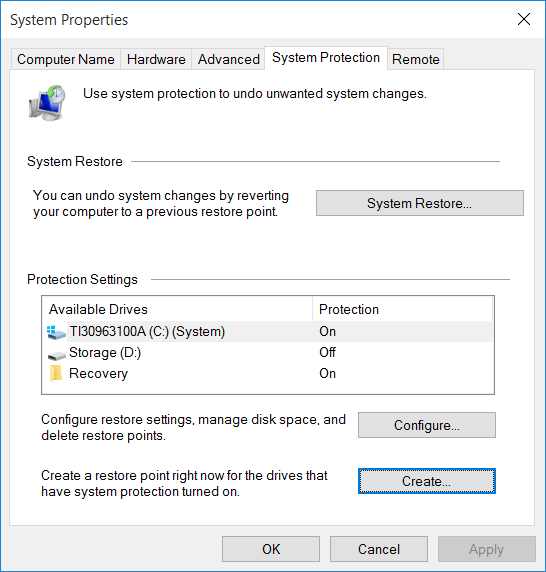Open the Hardware tab
Viewport: 546px width, 572px height.
156,59
